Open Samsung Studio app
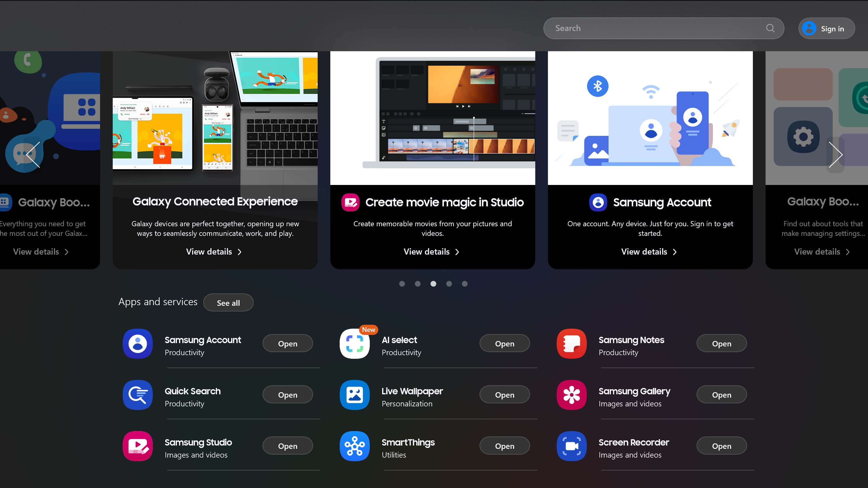This screenshot has height=488, width=868. (287, 446)
